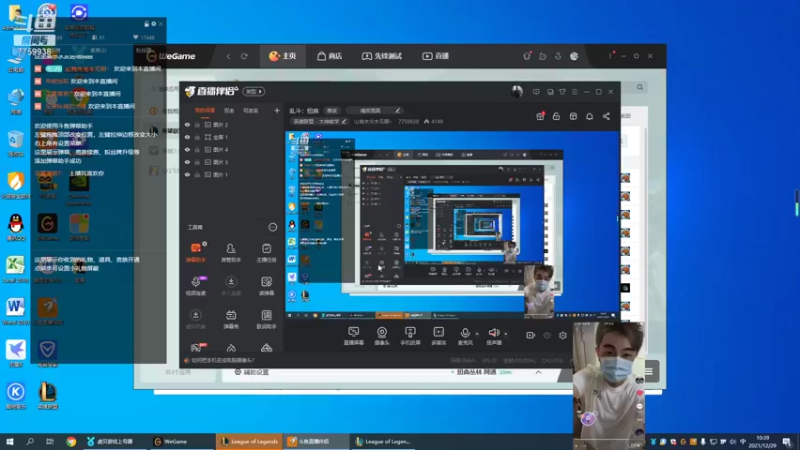800x450 pixels.
Task: Click the 编辑公告 announcement field
Action: pyautogui.click(x=373, y=111)
